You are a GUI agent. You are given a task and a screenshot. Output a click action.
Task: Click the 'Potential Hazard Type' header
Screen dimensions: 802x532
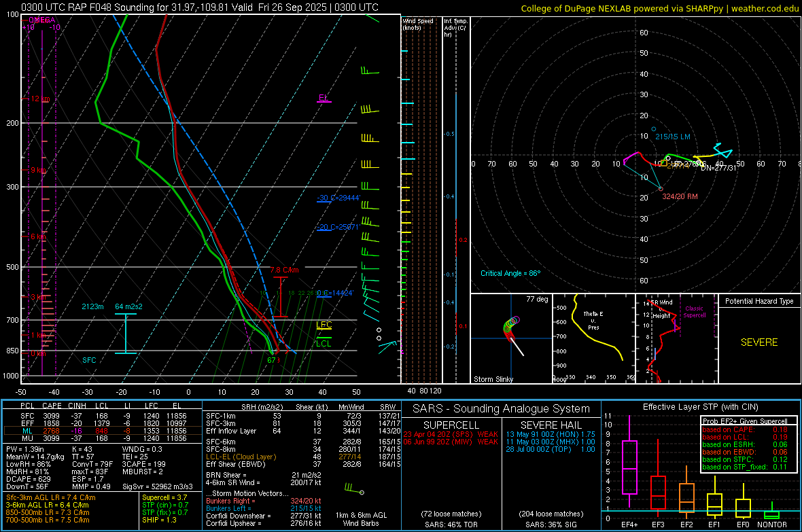[759, 301]
